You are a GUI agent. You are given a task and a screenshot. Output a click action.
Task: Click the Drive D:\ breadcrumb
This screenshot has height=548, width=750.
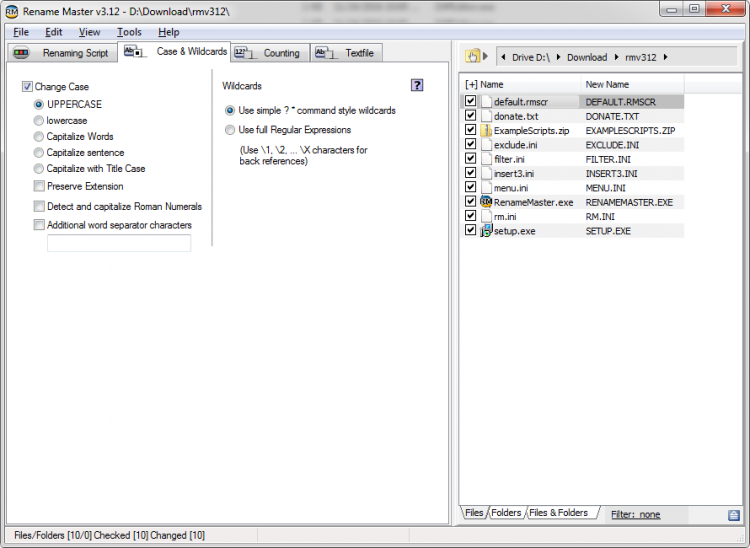tap(531, 57)
